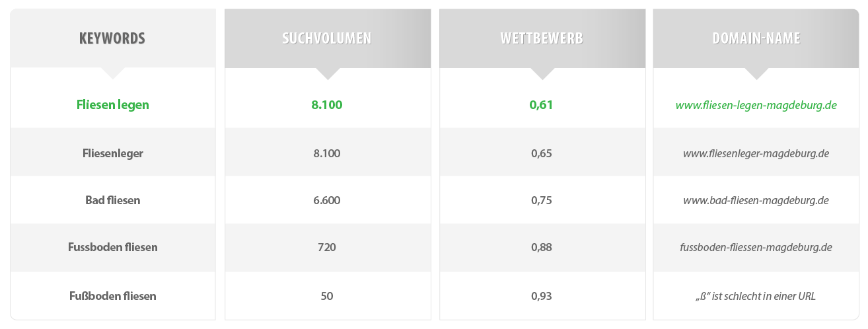Open the www.fliesen-legen-magdeburg.de link

coord(756,105)
